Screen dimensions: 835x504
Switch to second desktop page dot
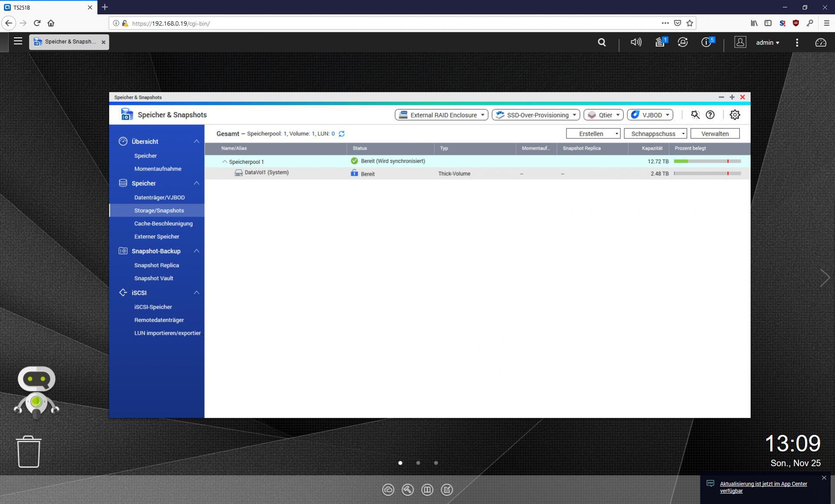tap(418, 463)
